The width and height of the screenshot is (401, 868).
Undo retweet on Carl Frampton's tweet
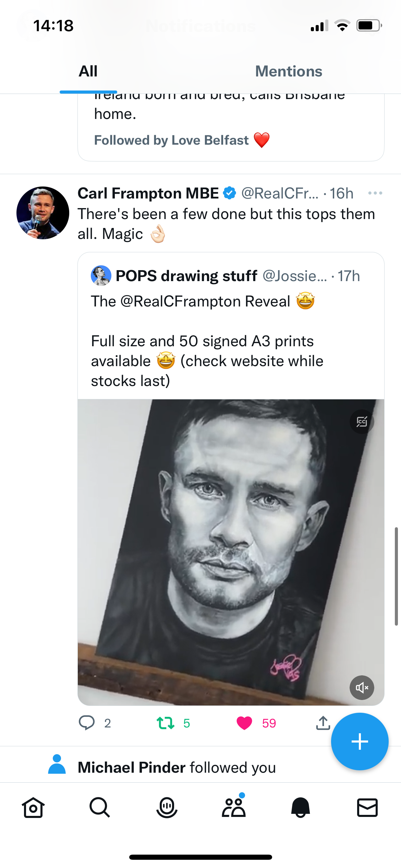(x=166, y=723)
